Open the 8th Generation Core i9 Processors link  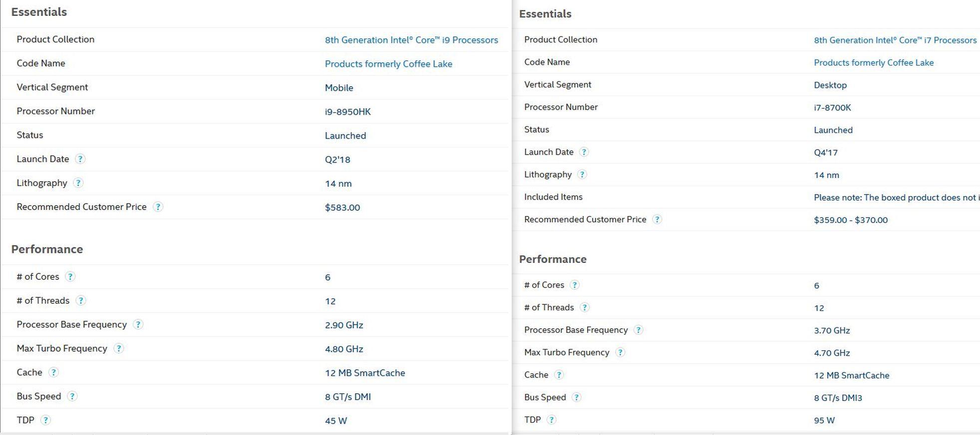(411, 40)
